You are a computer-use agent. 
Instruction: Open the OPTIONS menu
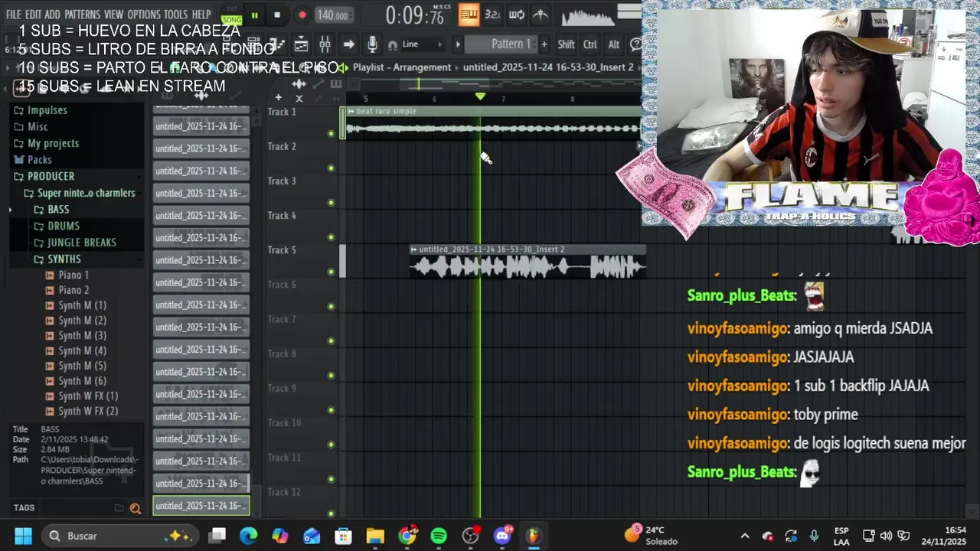click(x=144, y=15)
